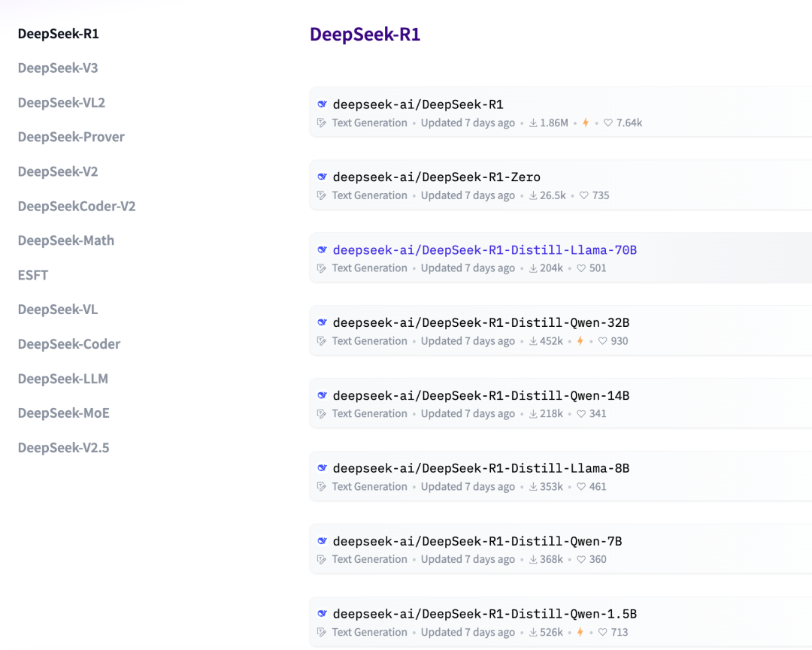Click the whale logo icon beside deepseek-ai/DeepSeek-R1

pyautogui.click(x=322, y=104)
